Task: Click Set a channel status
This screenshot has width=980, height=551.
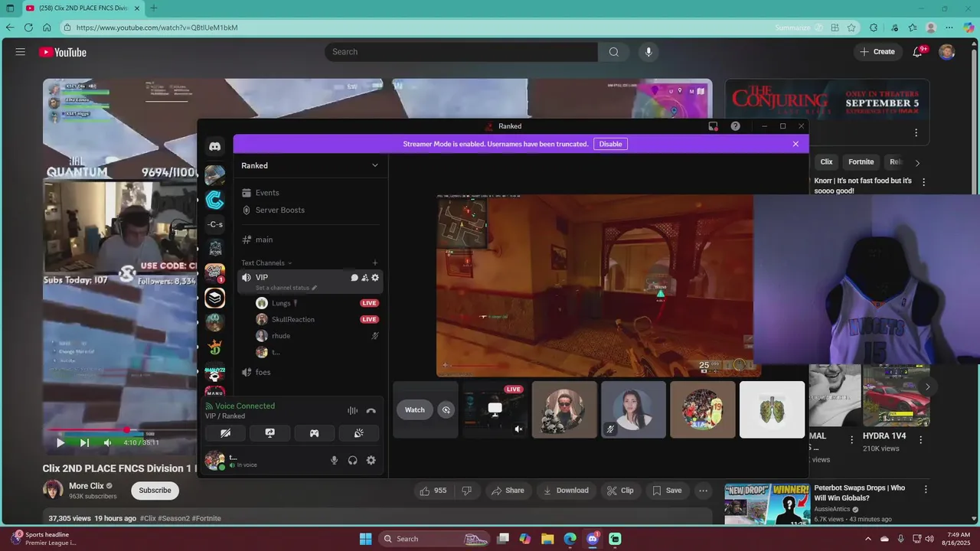Action: (286, 288)
